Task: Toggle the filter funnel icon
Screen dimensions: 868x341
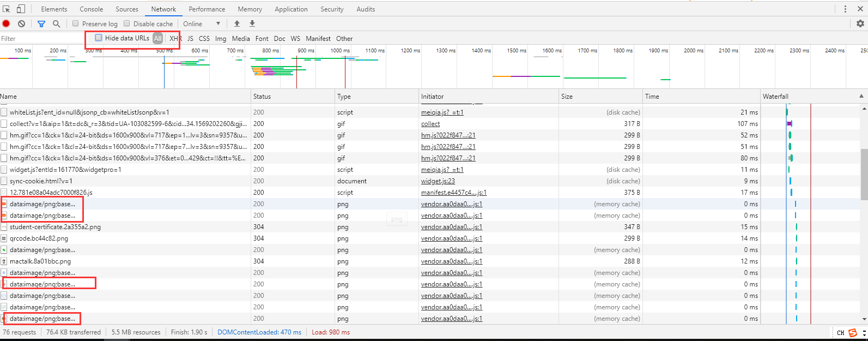Action: [41, 23]
